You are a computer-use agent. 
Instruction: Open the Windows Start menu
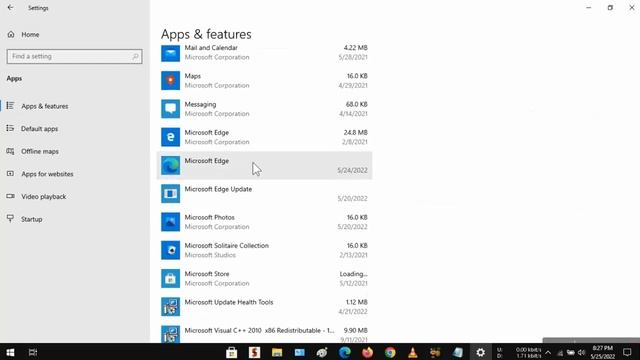coord(10,352)
